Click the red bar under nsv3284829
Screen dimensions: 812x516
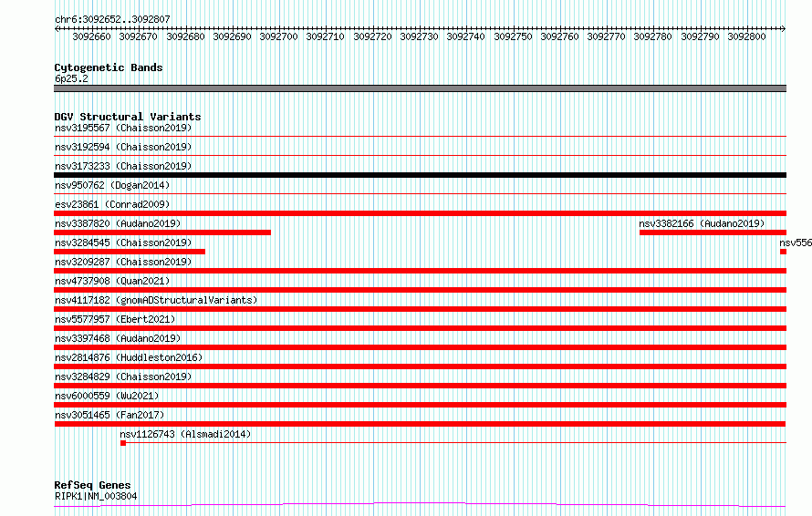point(420,386)
